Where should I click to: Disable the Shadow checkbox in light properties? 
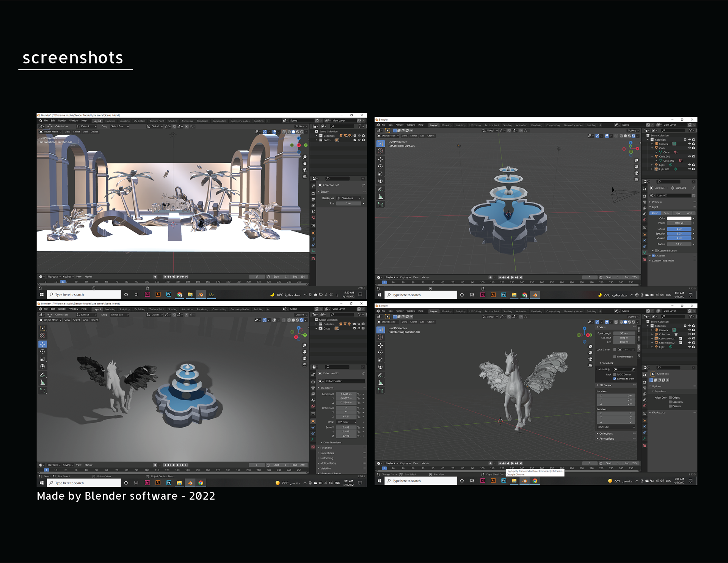pos(653,256)
